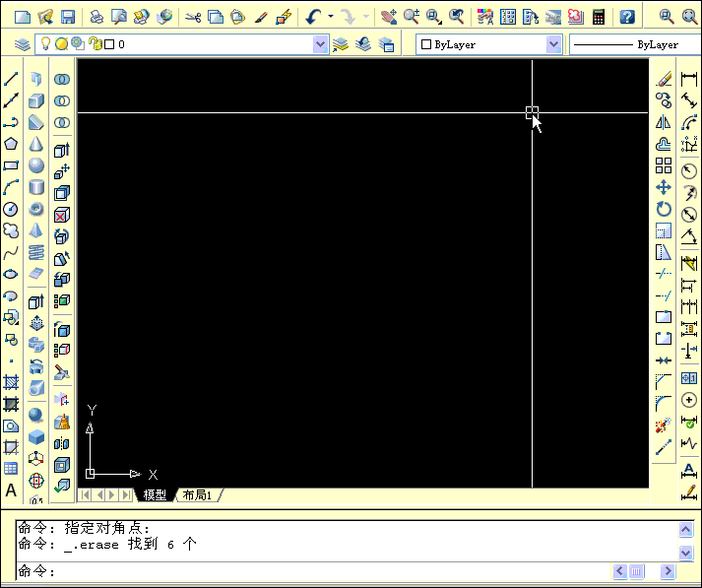Create a 3D Box solid
The width and height of the screenshot is (702, 588).
tap(36, 100)
